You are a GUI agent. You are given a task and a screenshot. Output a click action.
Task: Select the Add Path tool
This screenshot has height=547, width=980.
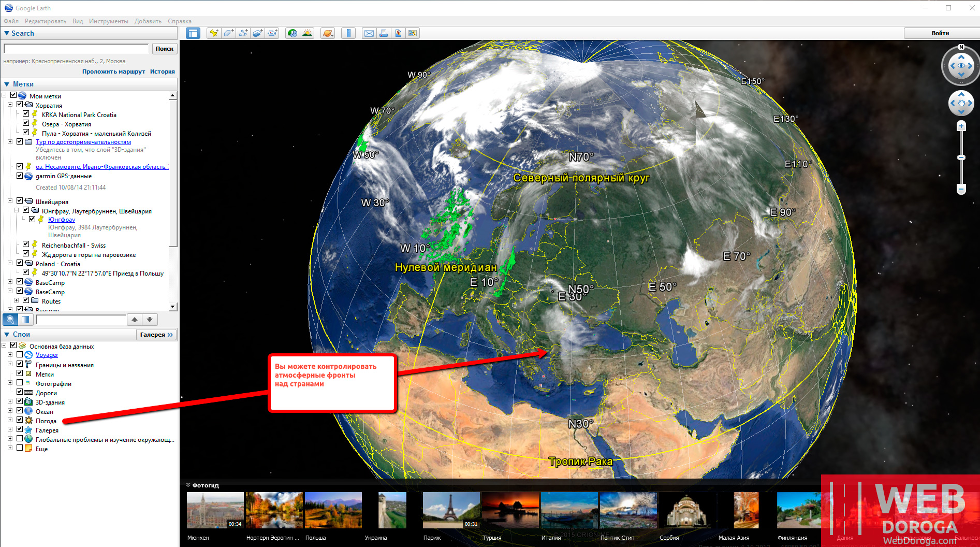coord(243,33)
